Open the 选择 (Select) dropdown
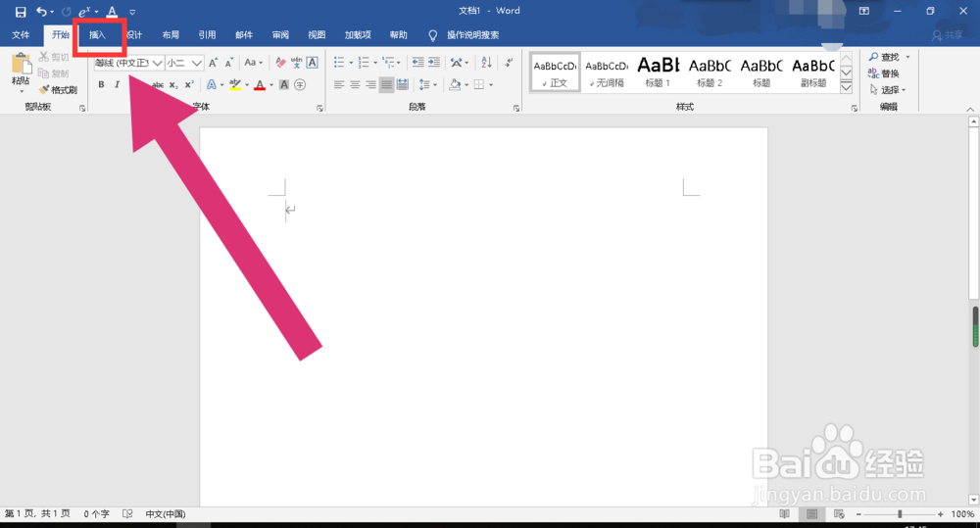The image size is (980, 528). pos(888,90)
